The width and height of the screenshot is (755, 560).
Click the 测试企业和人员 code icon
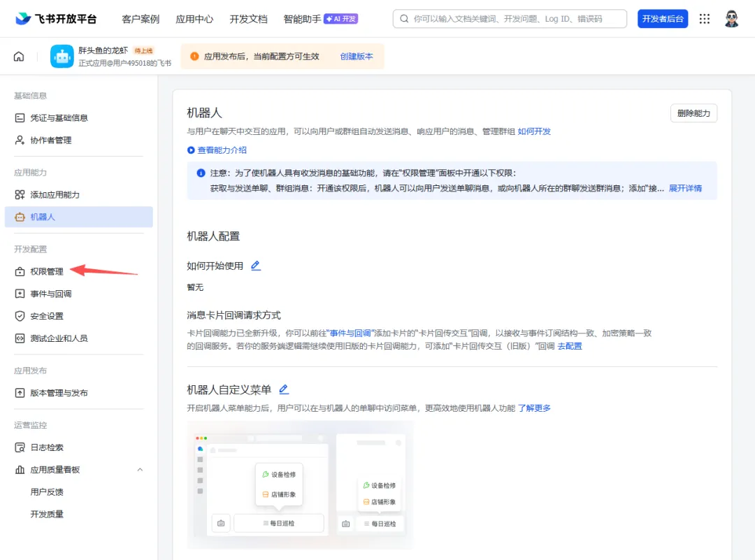[20, 338]
